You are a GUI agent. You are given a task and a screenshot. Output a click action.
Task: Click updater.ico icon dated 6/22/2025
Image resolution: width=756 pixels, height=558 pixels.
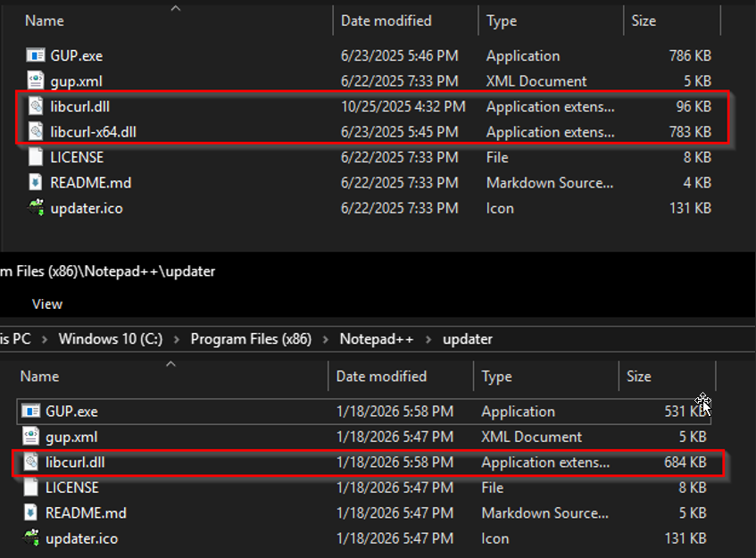coord(36,208)
